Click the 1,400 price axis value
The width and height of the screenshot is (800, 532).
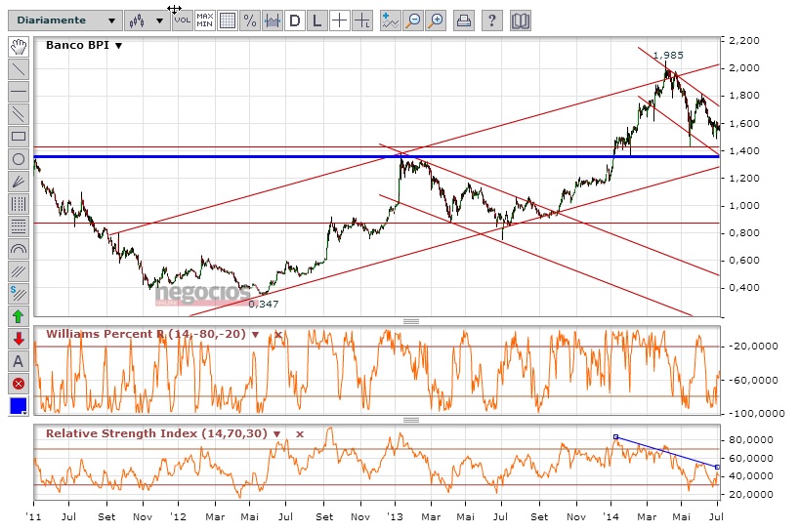pyautogui.click(x=744, y=151)
